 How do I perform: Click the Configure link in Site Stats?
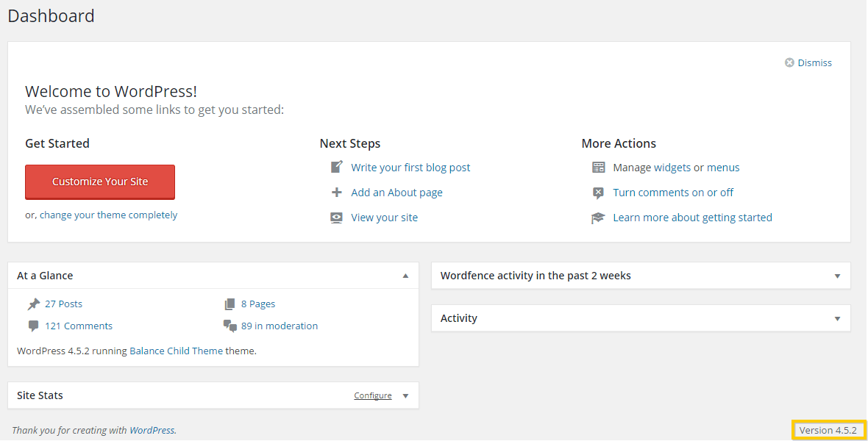click(372, 395)
